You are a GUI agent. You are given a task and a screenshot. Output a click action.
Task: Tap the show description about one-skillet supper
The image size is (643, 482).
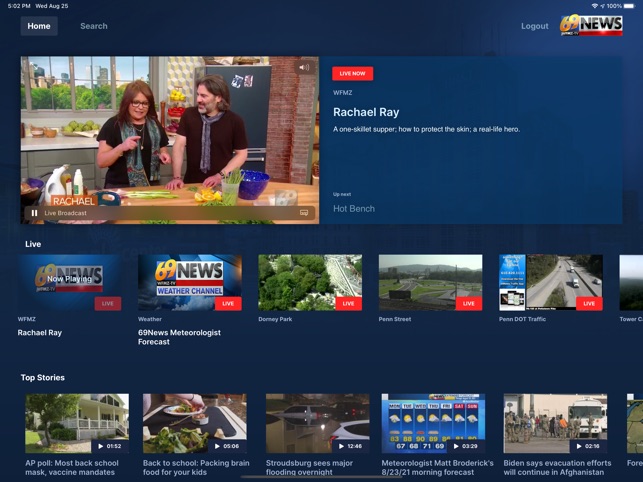point(426,129)
